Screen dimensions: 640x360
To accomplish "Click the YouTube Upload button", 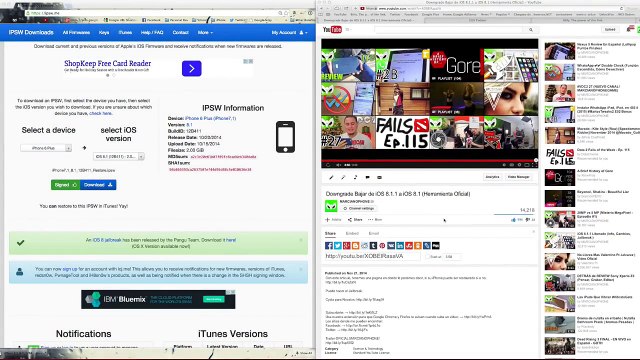I will coord(610,29).
